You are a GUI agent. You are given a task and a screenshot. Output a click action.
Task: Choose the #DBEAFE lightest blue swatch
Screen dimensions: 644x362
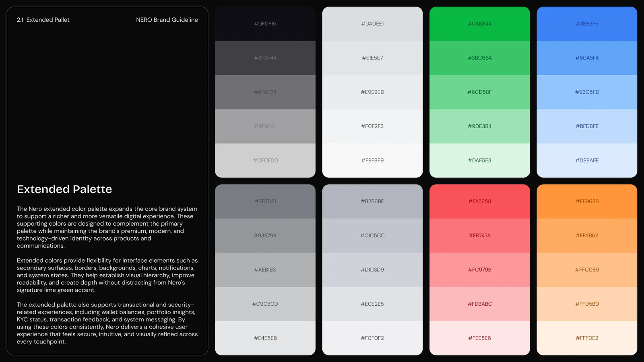587,160
